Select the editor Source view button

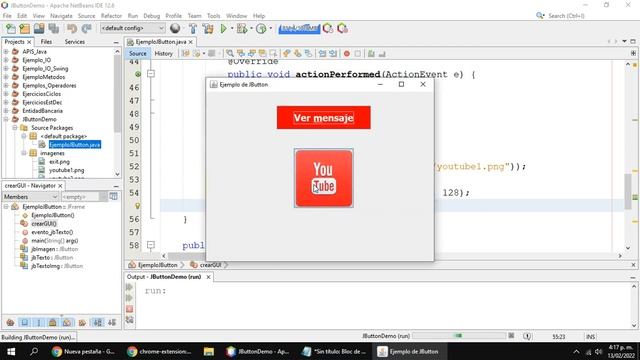138,53
